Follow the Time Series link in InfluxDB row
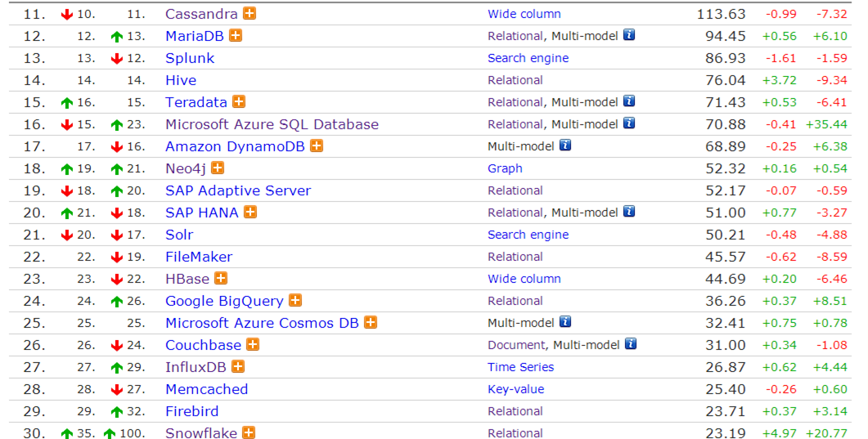The width and height of the screenshot is (868, 439). tap(521, 367)
